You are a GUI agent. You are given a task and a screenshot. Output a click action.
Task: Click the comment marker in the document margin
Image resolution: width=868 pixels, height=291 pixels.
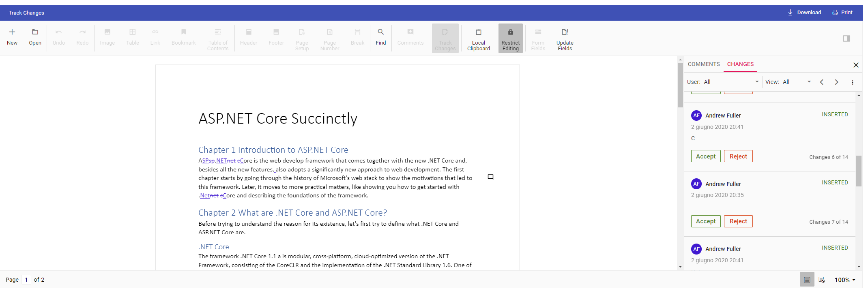point(490,177)
